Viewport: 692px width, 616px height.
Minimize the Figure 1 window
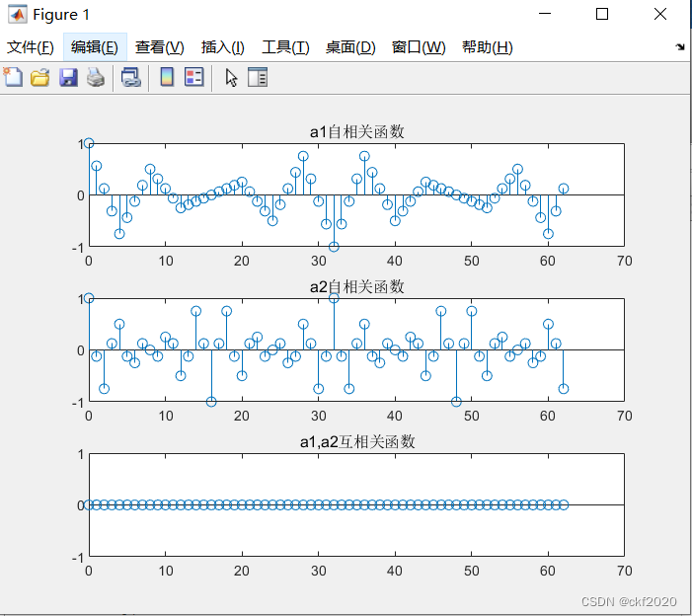545,14
